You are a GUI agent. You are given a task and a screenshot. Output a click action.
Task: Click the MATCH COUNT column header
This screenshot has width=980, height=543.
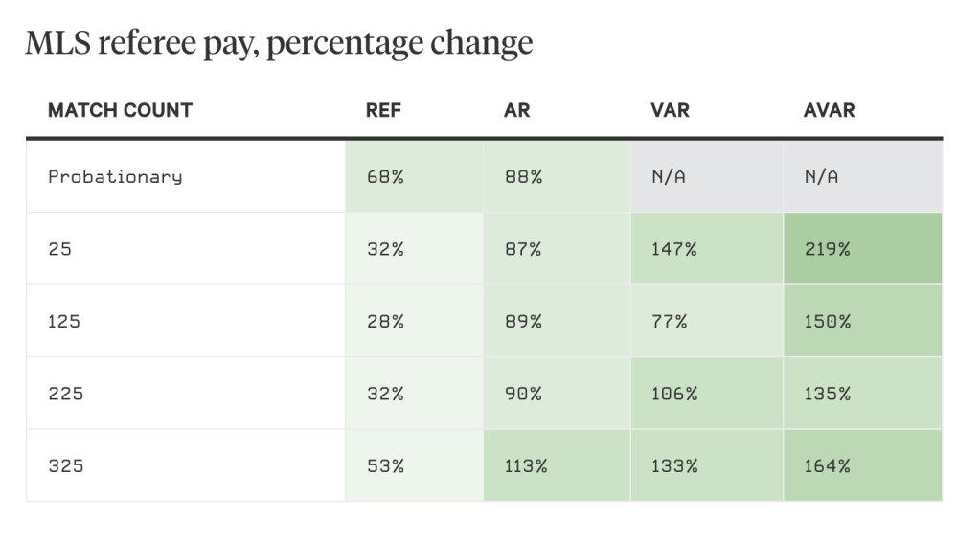coord(120,110)
